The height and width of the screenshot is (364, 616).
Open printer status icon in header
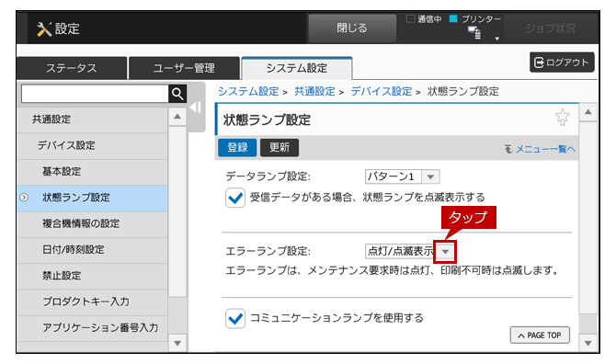click(x=474, y=32)
